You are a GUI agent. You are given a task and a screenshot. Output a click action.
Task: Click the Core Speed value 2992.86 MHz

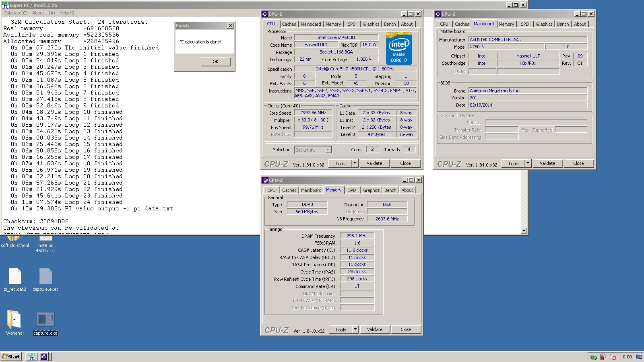tap(313, 113)
